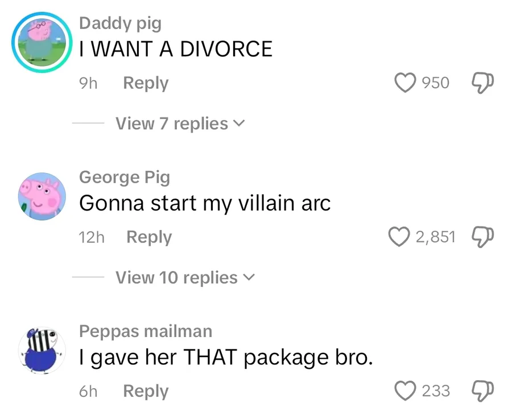Image resolution: width=512 pixels, height=420 pixels.
Task: Open Peppas mailman's zebra avatar
Action: [42, 351]
